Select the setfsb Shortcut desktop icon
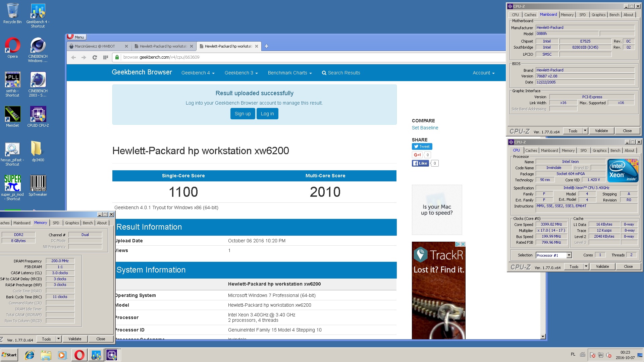The width and height of the screenshot is (644, 362). click(x=12, y=84)
